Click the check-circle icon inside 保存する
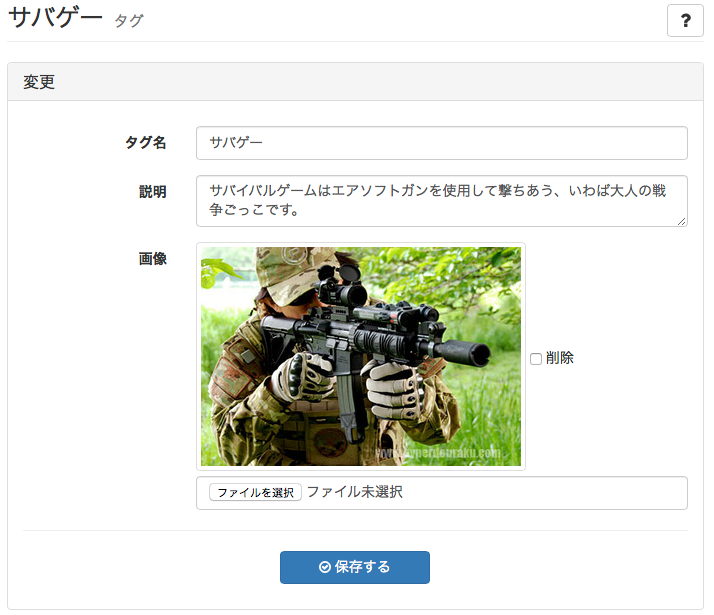714x615 pixels. pos(325,567)
